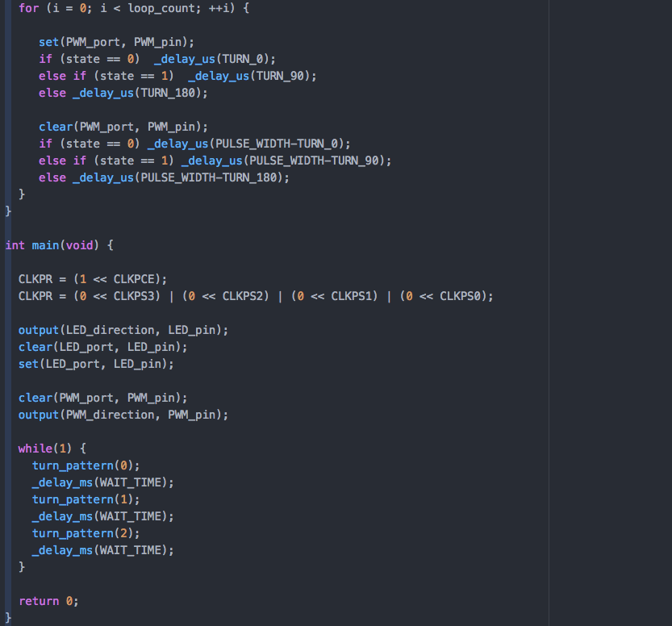Image resolution: width=672 pixels, height=626 pixels.
Task: Click the 'int main(void)' declaration
Action: (x=52, y=245)
